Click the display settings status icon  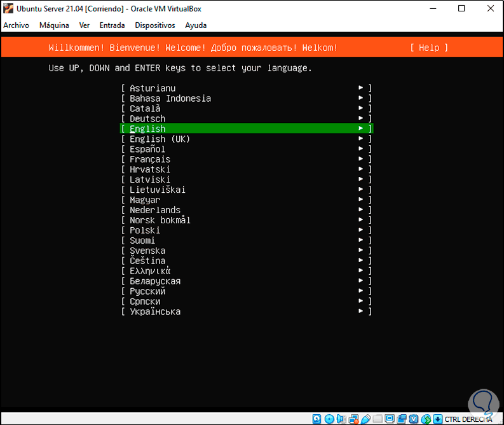point(390,419)
